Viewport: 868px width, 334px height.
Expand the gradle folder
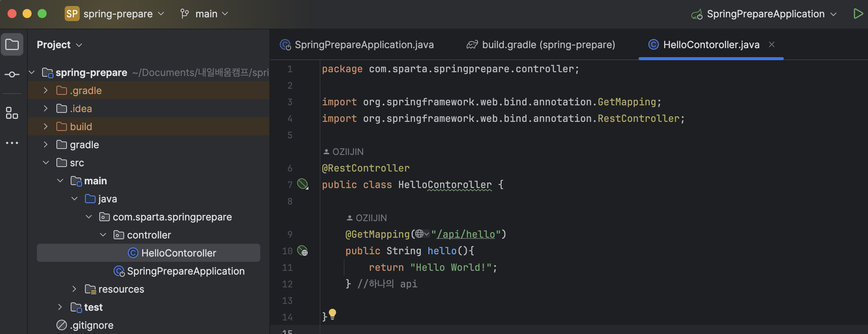(46, 144)
